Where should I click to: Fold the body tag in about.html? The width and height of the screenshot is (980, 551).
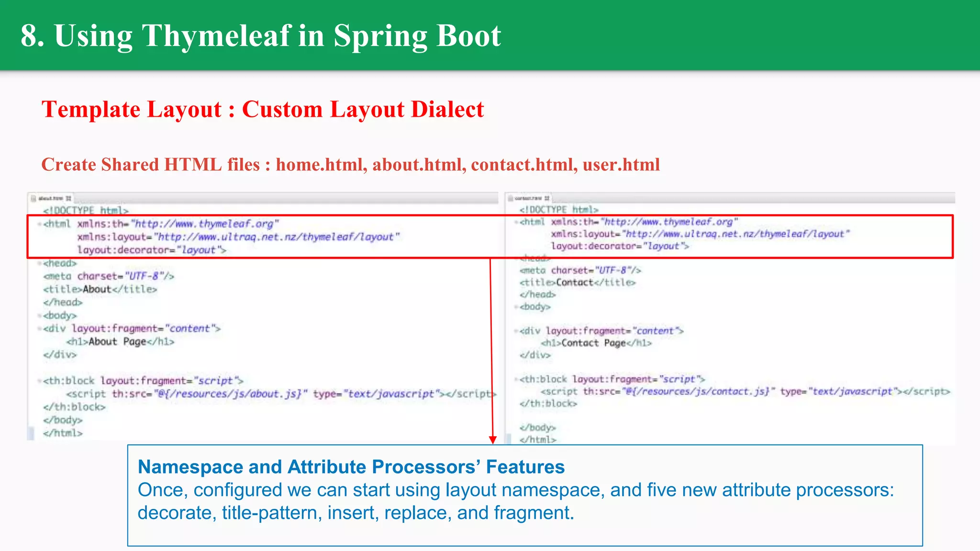[39, 315]
